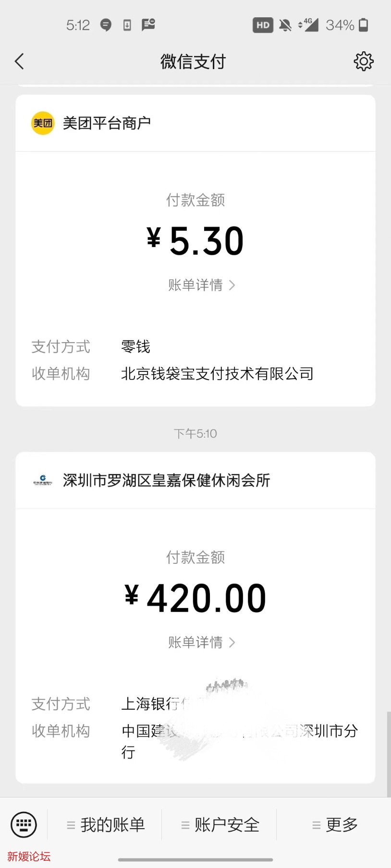Viewport: 391px width, 868px height.
Task: Tap the 美团平台商户 merchant name
Action: tap(107, 123)
